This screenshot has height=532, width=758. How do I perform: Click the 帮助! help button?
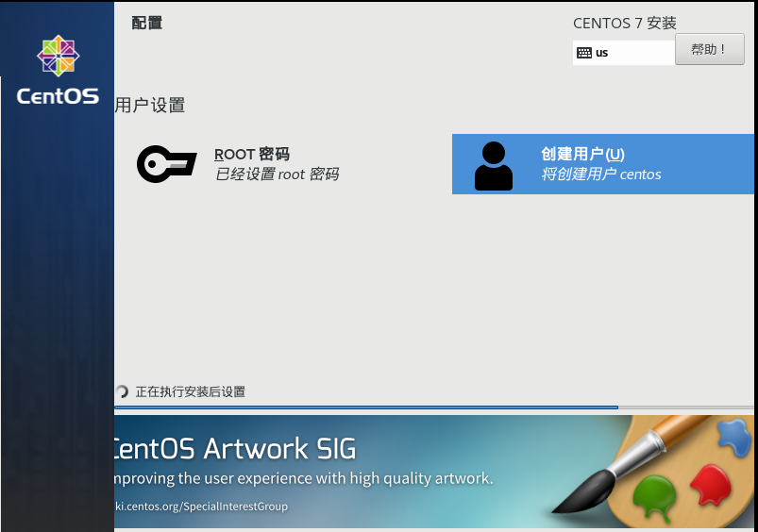(x=709, y=49)
